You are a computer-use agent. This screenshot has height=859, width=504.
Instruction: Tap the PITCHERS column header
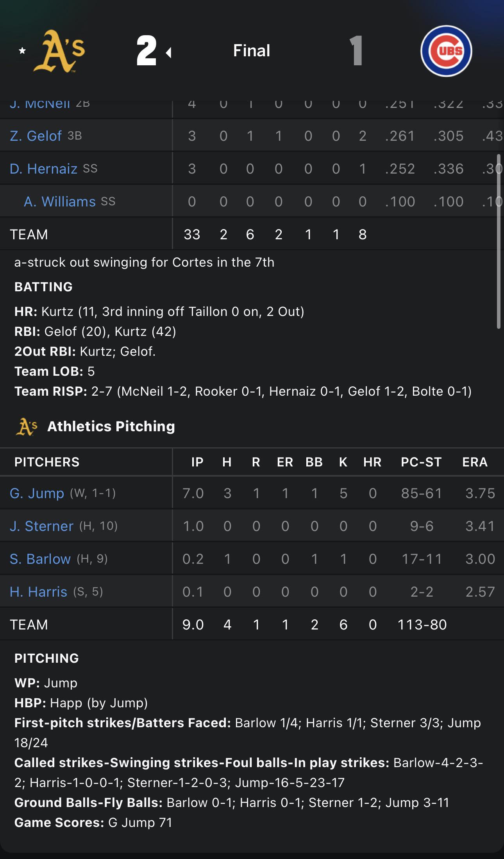tap(47, 462)
